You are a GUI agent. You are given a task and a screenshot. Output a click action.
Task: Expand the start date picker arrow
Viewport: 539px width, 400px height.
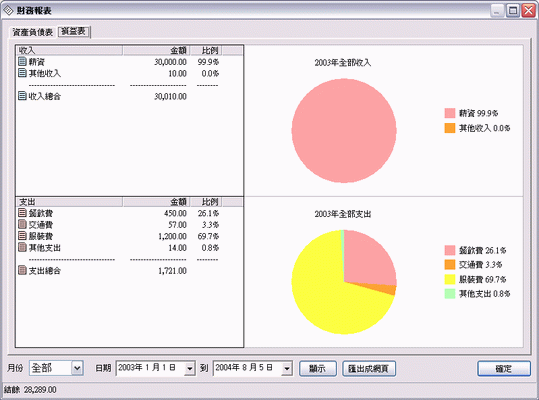pyautogui.click(x=189, y=369)
